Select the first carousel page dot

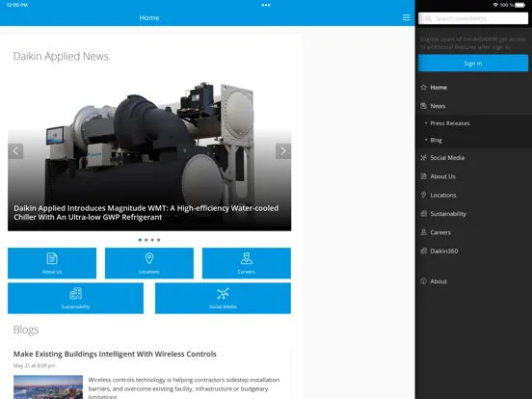point(140,240)
